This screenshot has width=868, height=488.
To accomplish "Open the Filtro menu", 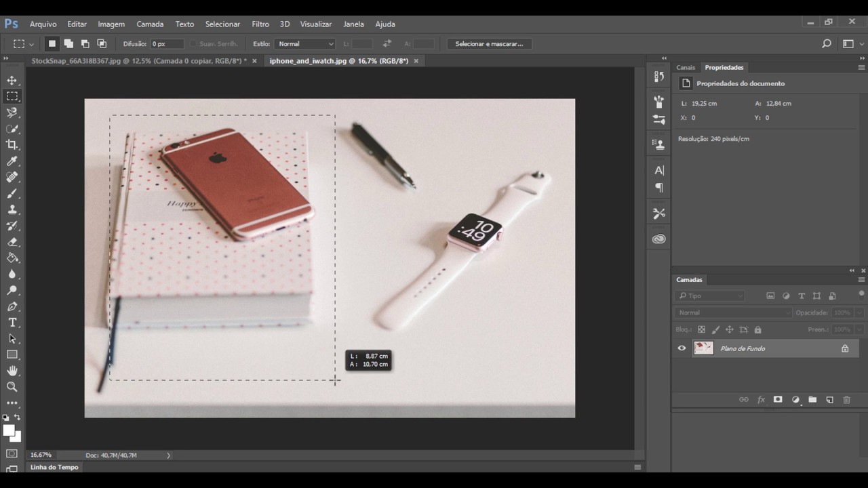I will 260,24.
